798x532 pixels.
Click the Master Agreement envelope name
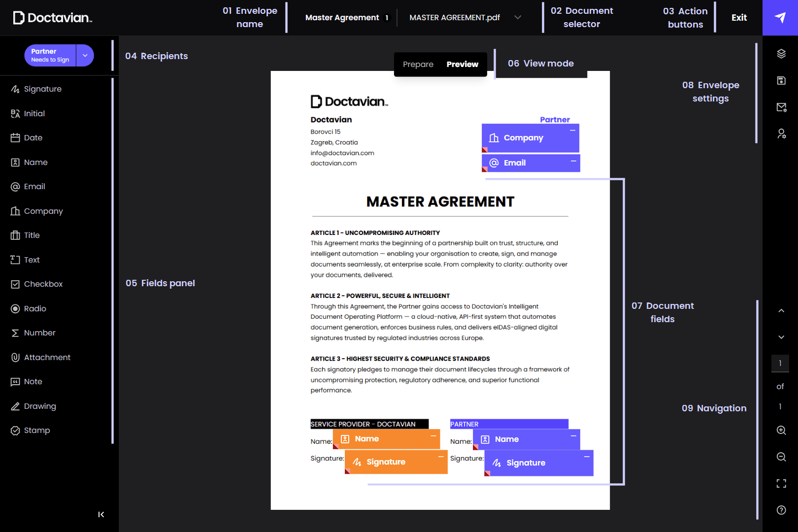point(342,17)
